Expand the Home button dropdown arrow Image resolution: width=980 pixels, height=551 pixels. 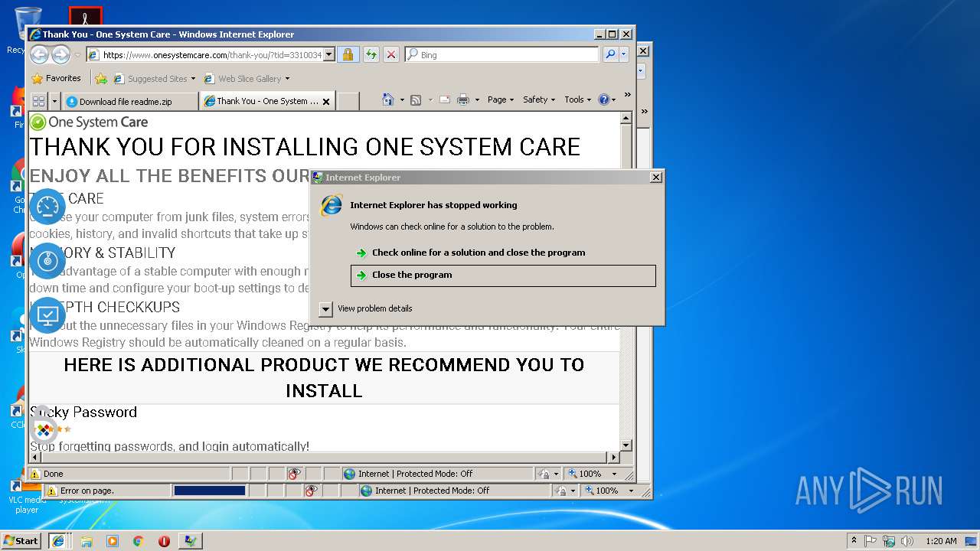click(x=402, y=99)
